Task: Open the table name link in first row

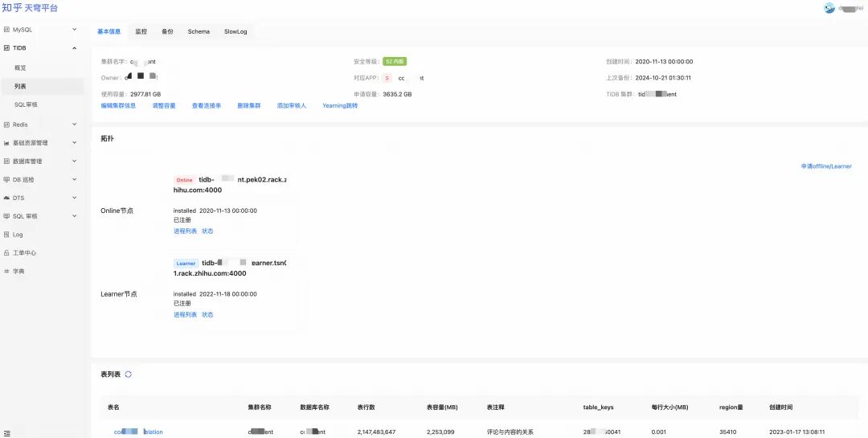Action: tap(138, 432)
